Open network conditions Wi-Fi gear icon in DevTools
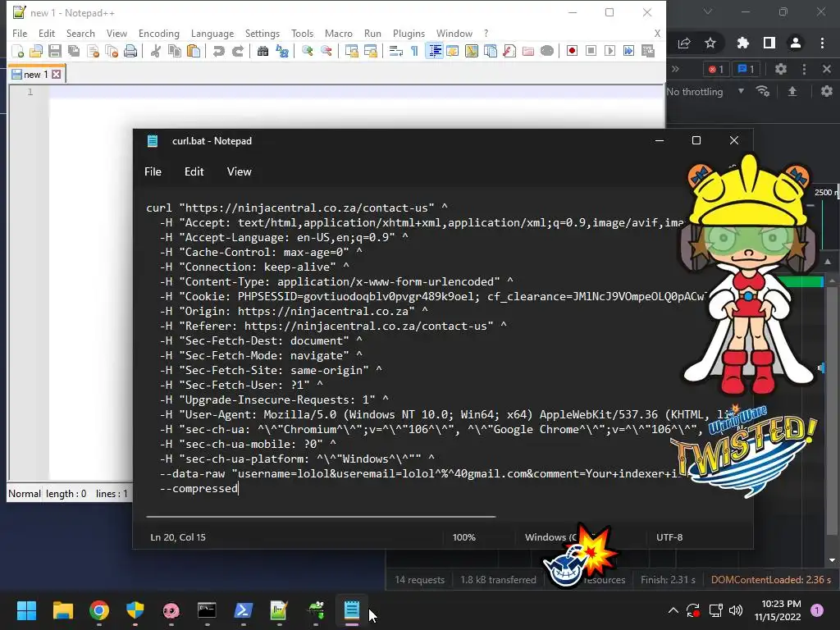The width and height of the screenshot is (840, 630). (x=763, y=92)
